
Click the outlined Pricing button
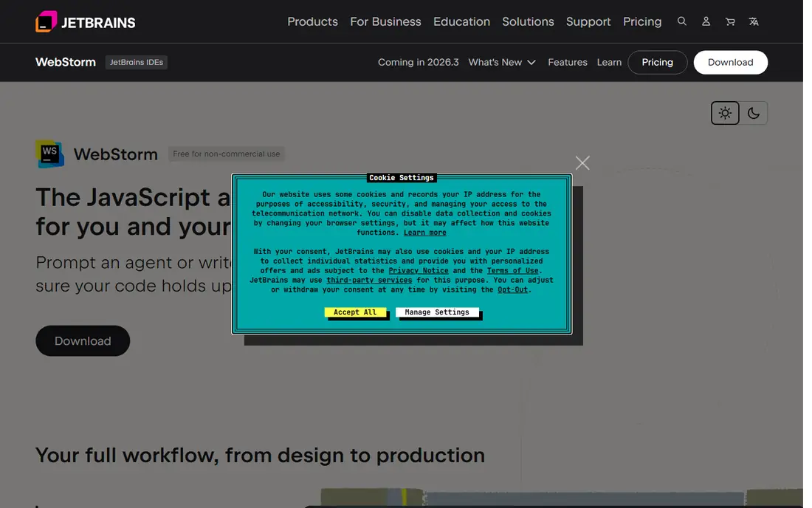pos(657,62)
